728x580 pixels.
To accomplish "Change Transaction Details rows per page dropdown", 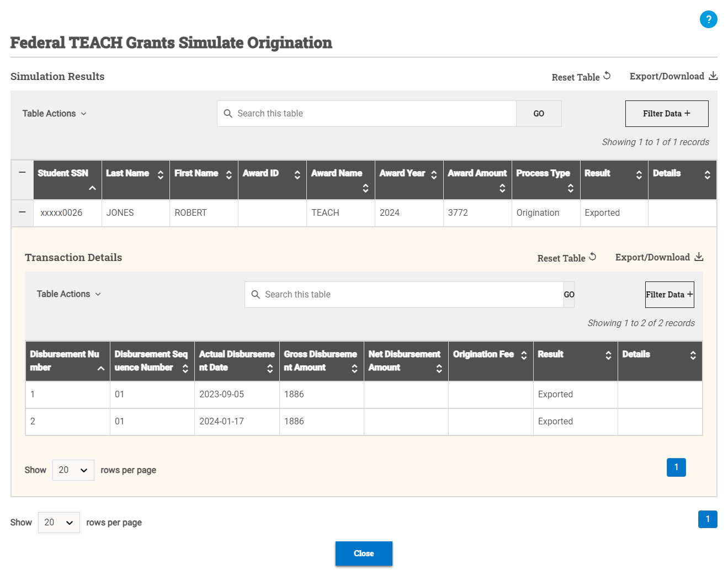I will point(73,470).
